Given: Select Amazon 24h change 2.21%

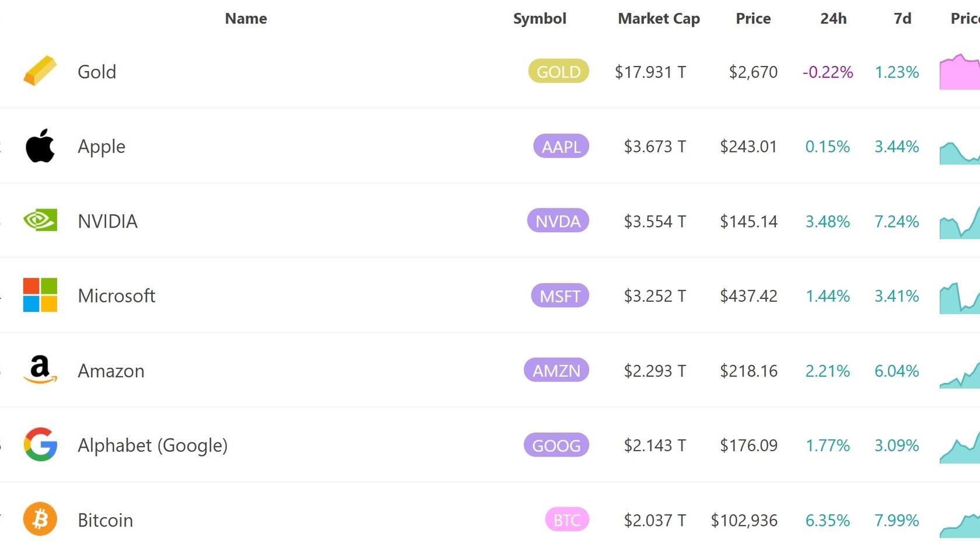Looking at the screenshot, I should click(x=828, y=371).
